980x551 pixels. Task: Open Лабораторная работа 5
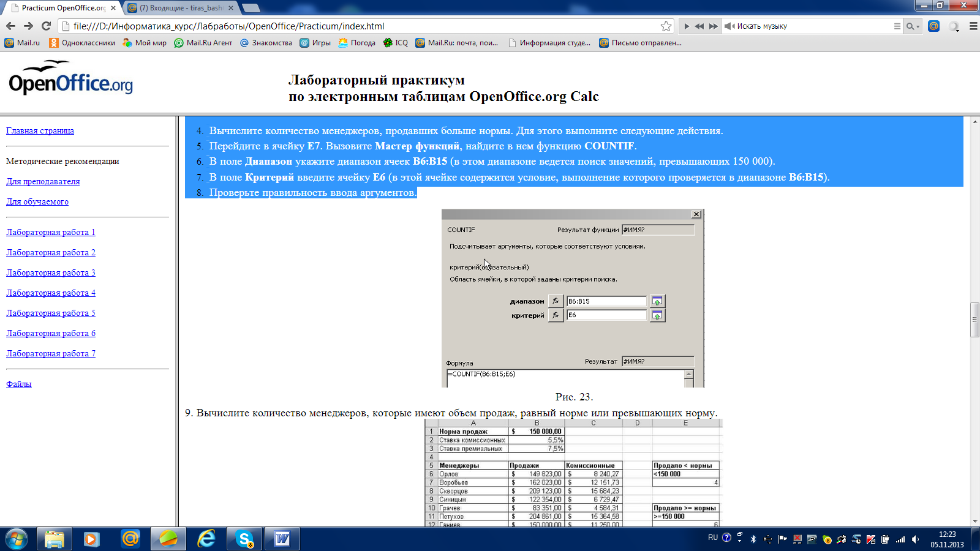tap(51, 313)
